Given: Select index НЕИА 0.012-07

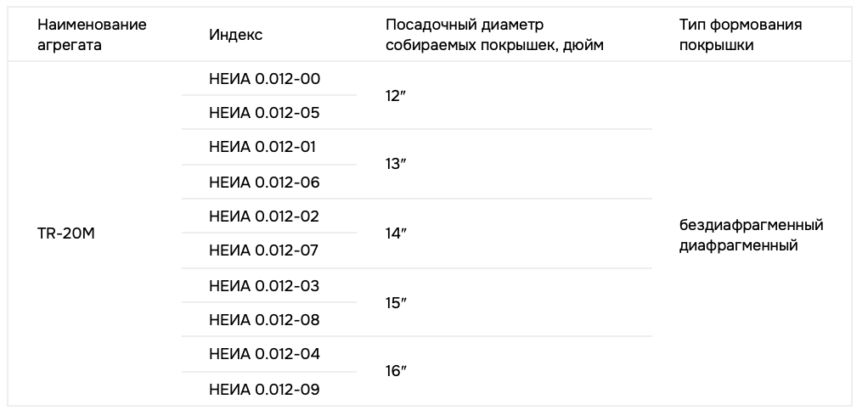Looking at the screenshot, I should point(264,250).
